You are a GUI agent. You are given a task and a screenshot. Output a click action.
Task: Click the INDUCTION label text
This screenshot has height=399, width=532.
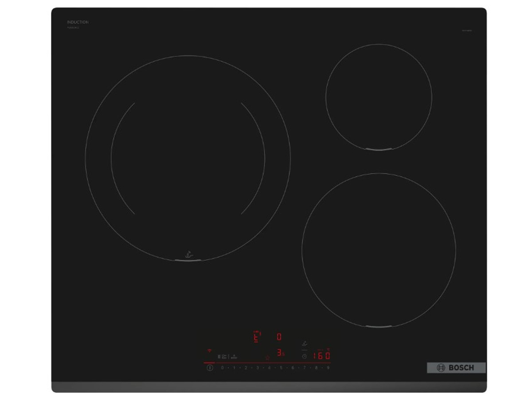78,22
